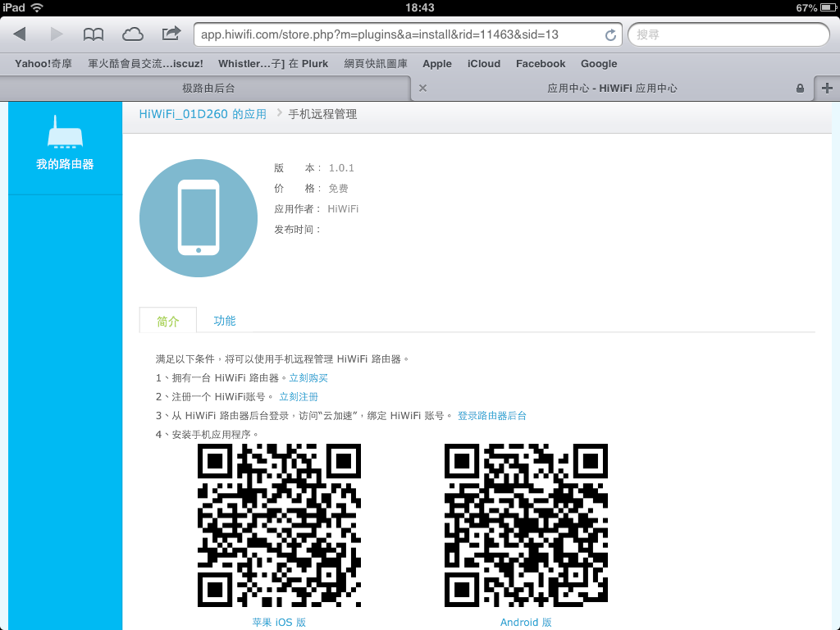Click the author value HiWiFi
Image resolution: width=840 pixels, height=630 pixels.
[343, 208]
